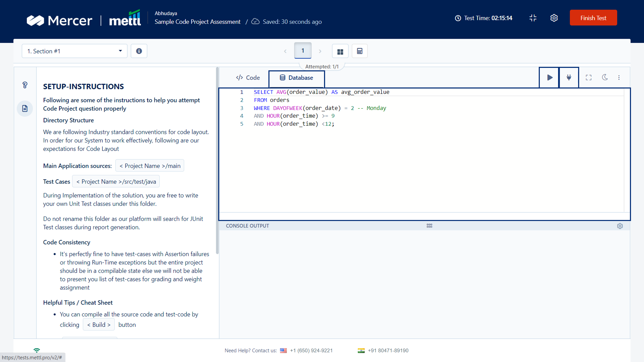
Task: Open the instructions document icon in sidebar
Action: [25, 108]
